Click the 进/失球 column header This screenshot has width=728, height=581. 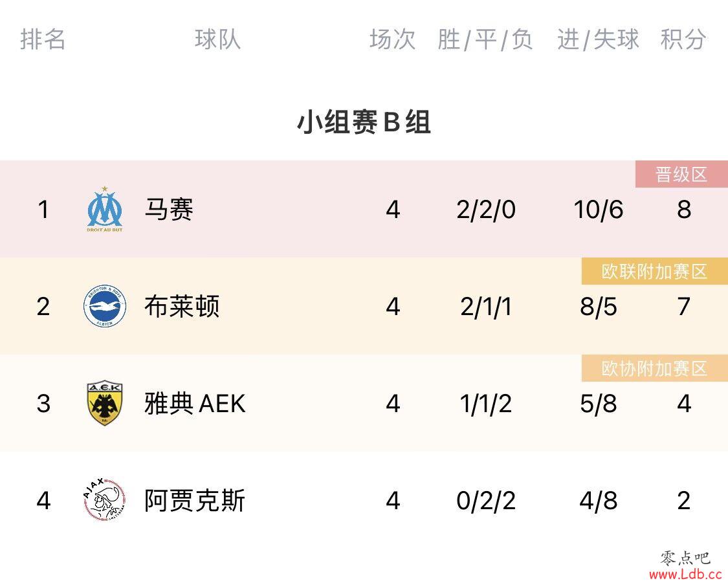[598, 39]
